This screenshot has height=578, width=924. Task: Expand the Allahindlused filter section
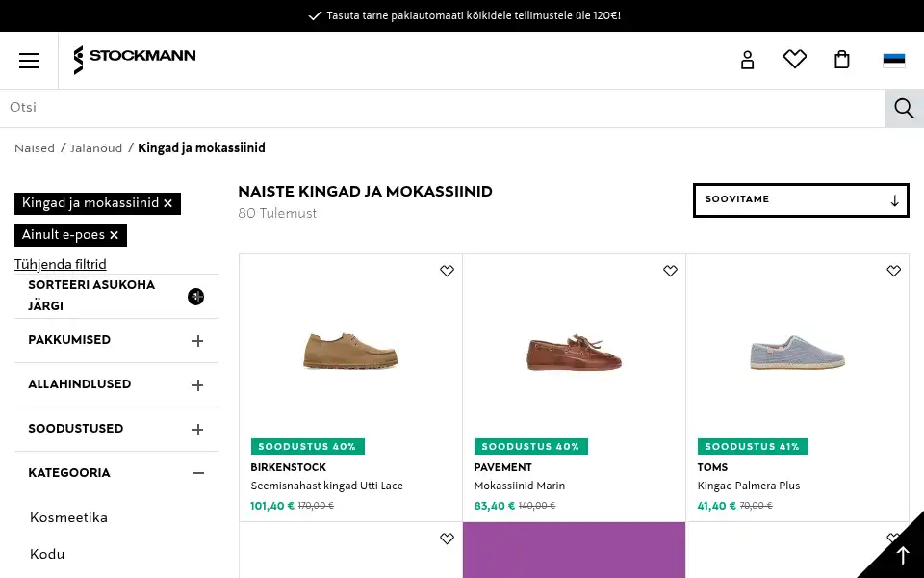pyautogui.click(x=116, y=384)
